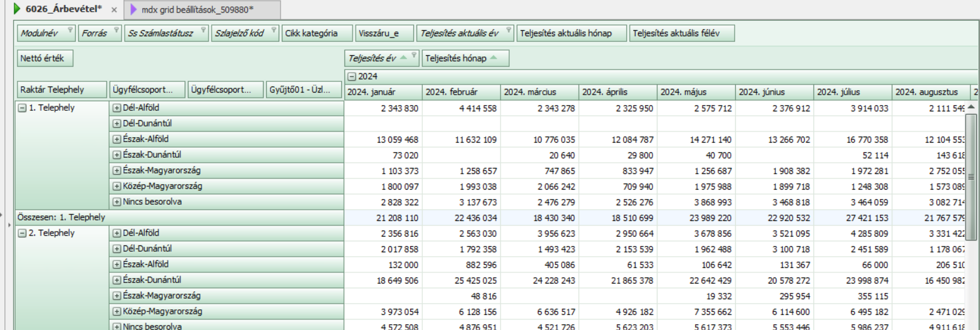Collapse the 2. Telephely row group

pos(23,233)
